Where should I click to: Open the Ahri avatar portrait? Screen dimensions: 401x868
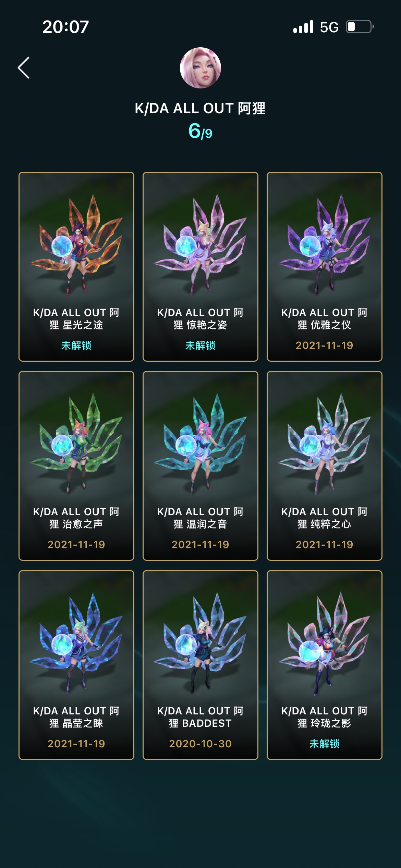(x=200, y=68)
